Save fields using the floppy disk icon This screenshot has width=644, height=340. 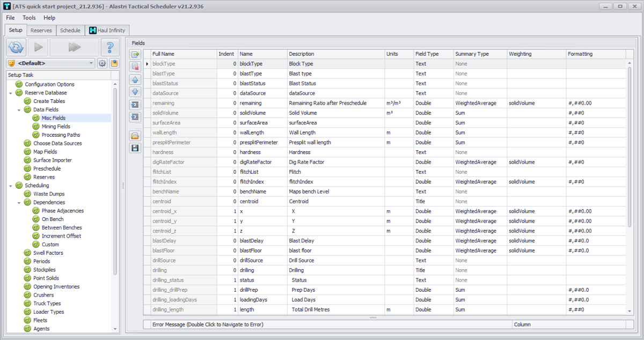tap(135, 148)
